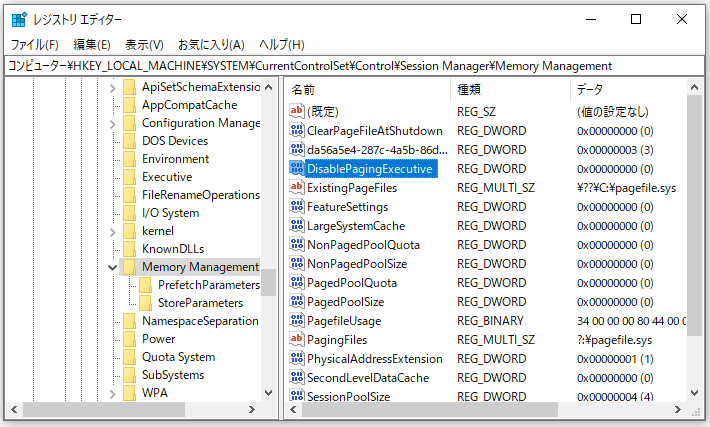Click the Executive folder icon
The width and height of the screenshot is (710, 427).
coord(130,177)
